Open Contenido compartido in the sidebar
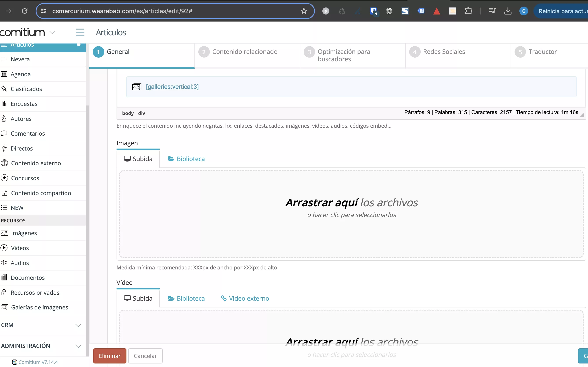The image size is (588, 367). pyautogui.click(x=43, y=193)
